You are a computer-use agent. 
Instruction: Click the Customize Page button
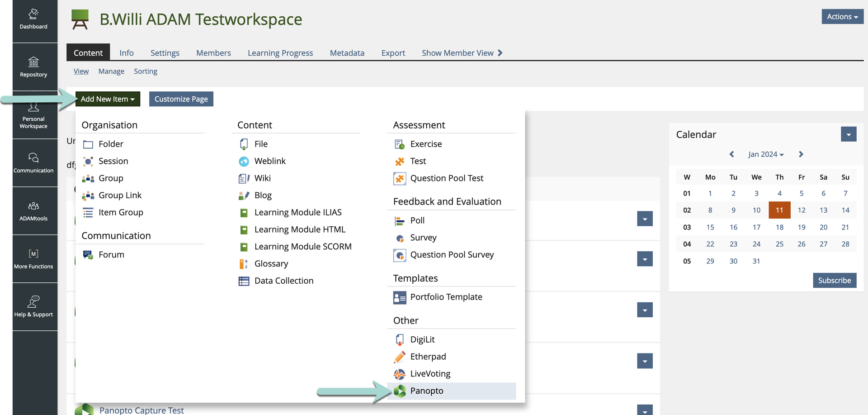(181, 99)
